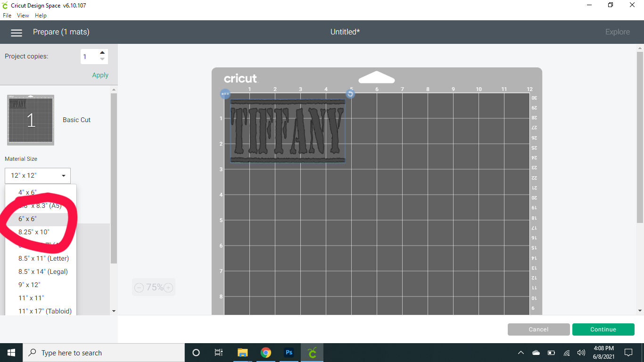Click the taskbar search box
644x362 pixels.
(x=104, y=353)
